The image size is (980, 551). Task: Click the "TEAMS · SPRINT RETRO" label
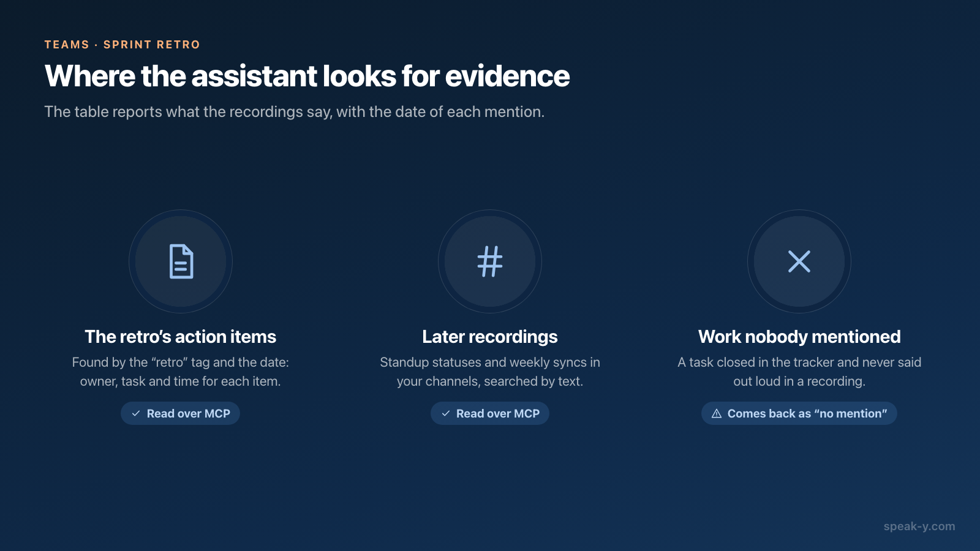(123, 45)
